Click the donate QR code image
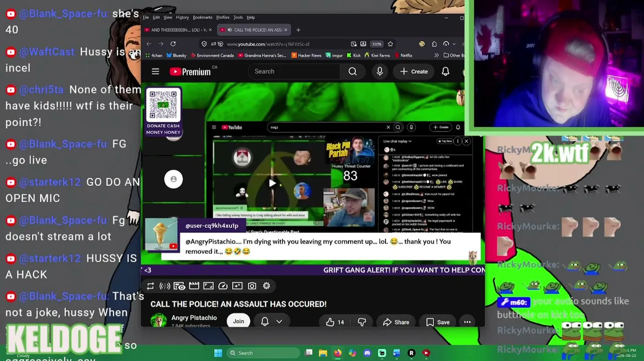644x361 pixels. pyautogui.click(x=163, y=105)
